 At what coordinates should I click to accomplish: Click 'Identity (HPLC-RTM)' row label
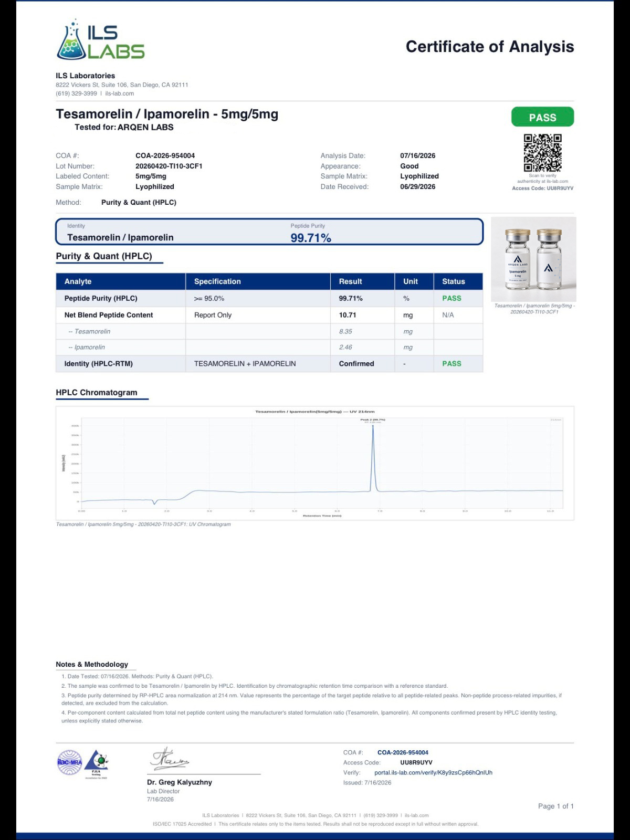[x=99, y=363]
